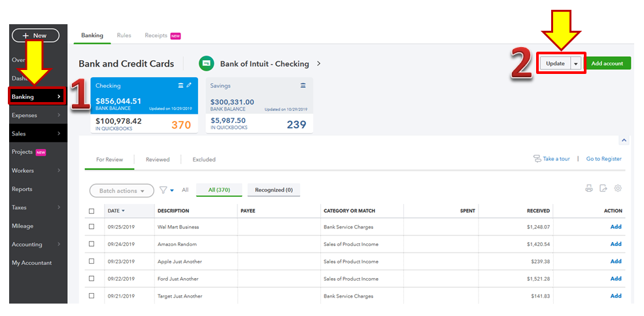Collapse the account cards with up chevron
644x316 pixels.
click(624, 141)
